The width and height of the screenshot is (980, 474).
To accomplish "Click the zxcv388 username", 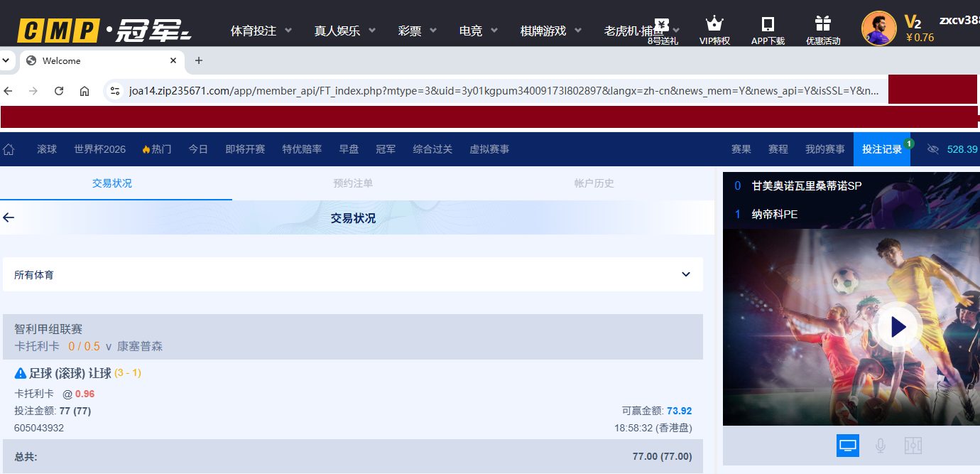I will [x=959, y=20].
